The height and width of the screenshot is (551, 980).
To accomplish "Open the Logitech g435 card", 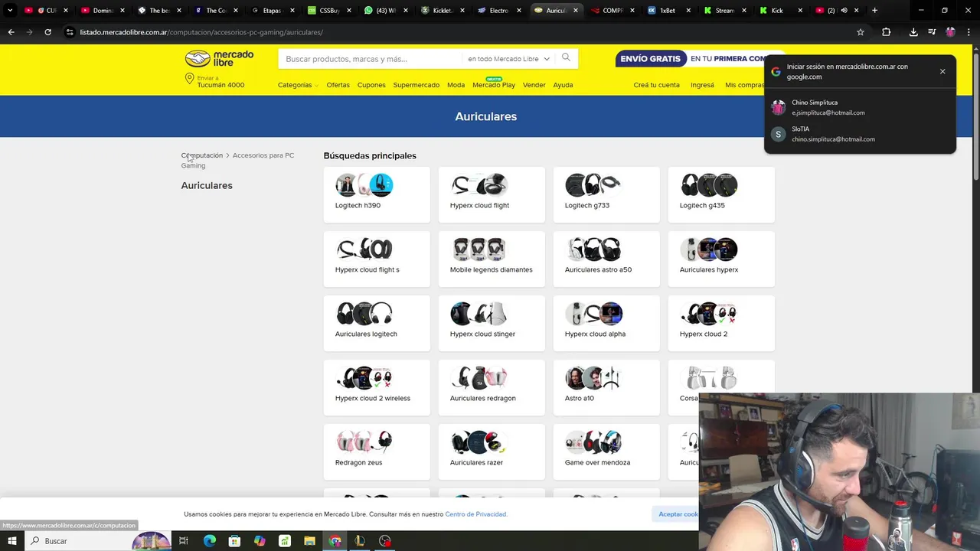I will pyautogui.click(x=721, y=194).
